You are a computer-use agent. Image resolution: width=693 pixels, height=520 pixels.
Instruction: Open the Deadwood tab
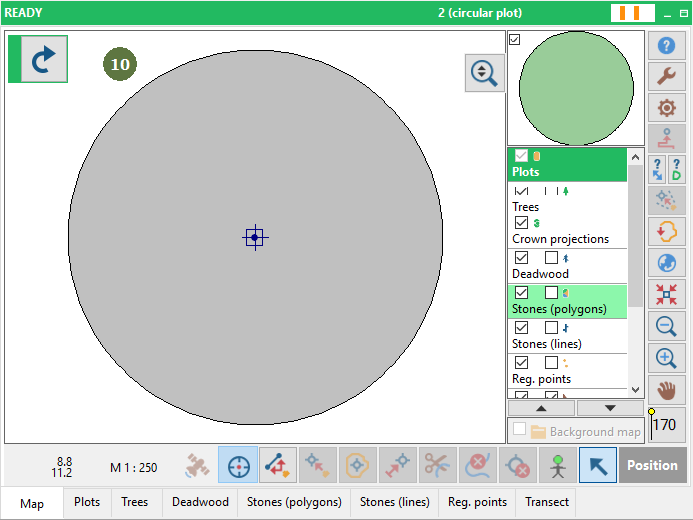click(200, 502)
